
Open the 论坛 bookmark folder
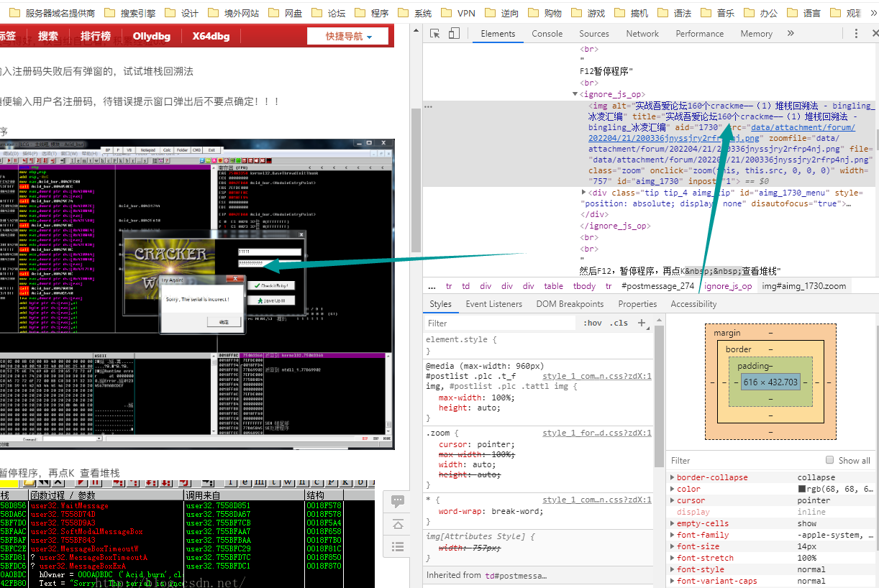[x=329, y=13]
